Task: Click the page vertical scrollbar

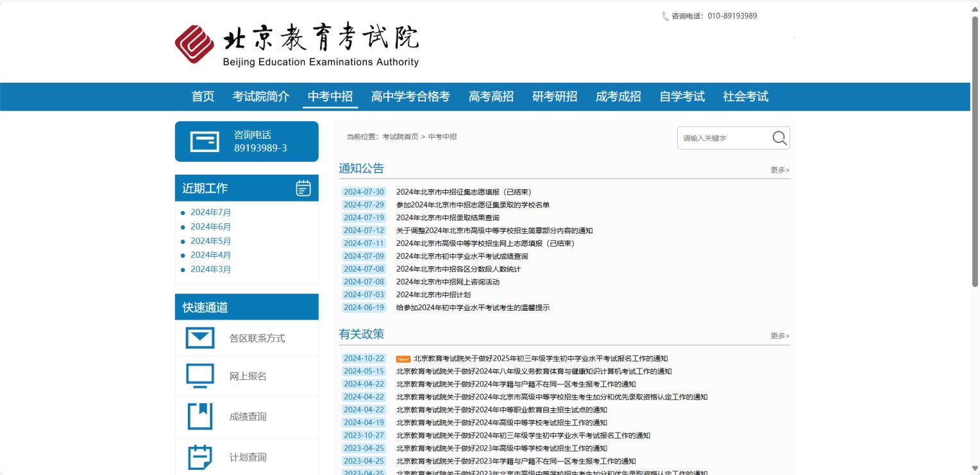Action: pos(975,151)
